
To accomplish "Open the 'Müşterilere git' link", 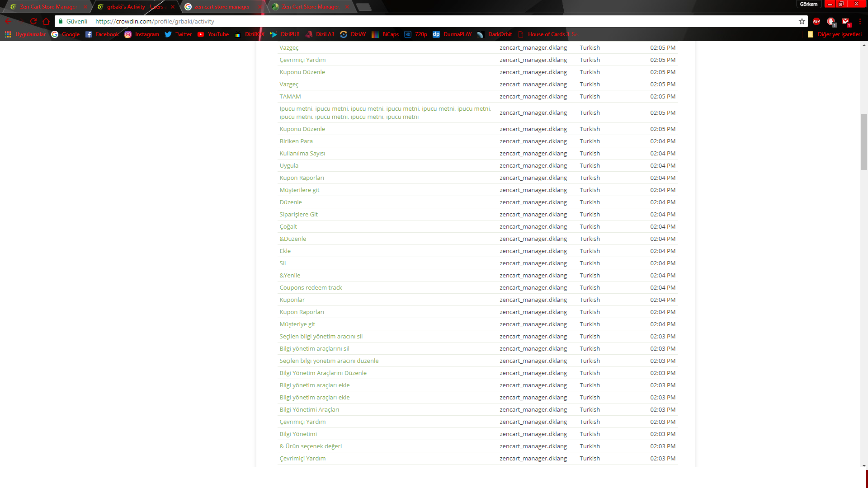I will (299, 190).
